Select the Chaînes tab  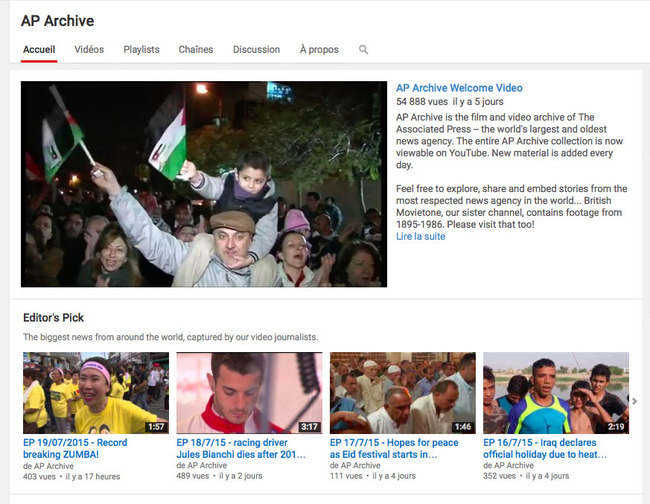tap(196, 49)
